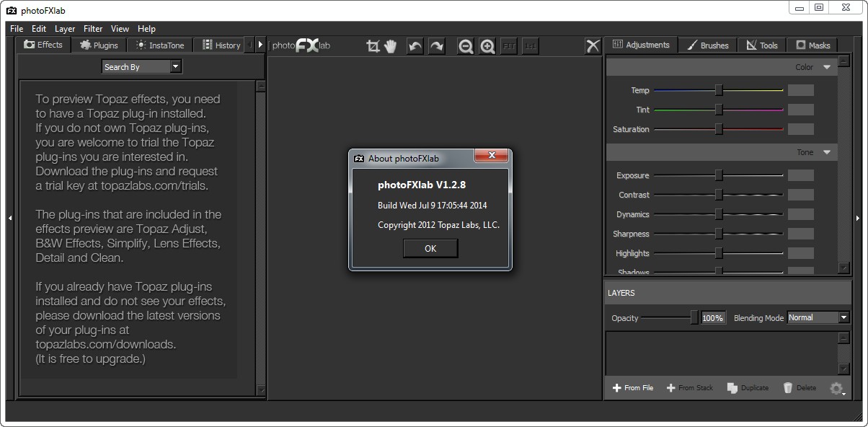This screenshot has width=868, height=427.
Task: Click the Opacity 100% value field
Action: tap(713, 317)
